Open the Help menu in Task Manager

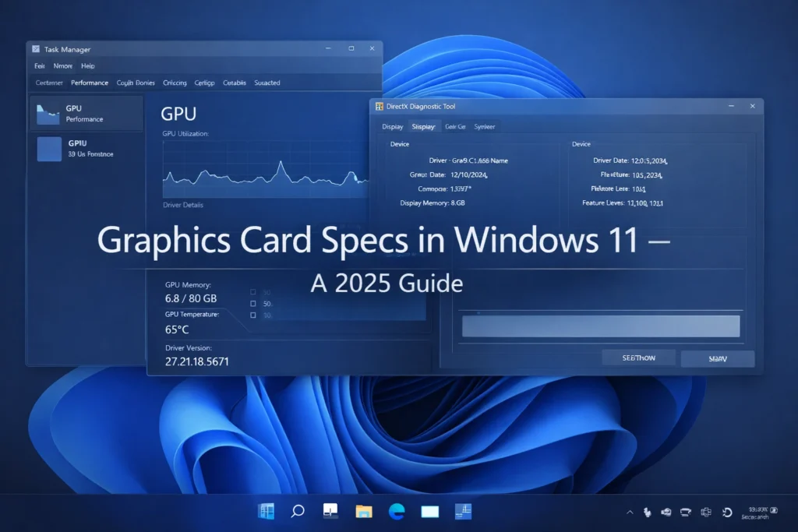(x=87, y=66)
